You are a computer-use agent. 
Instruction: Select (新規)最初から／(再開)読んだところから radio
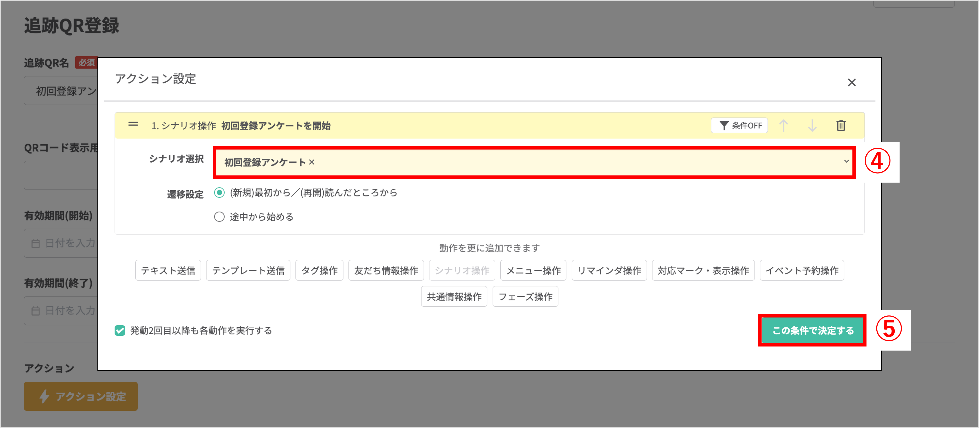[x=219, y=193]
